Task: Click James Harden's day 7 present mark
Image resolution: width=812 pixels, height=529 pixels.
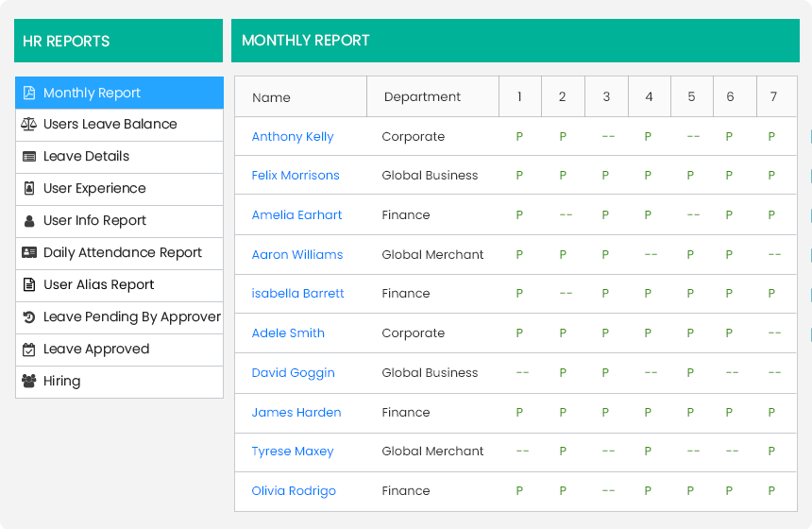Action: coord(771,413)
